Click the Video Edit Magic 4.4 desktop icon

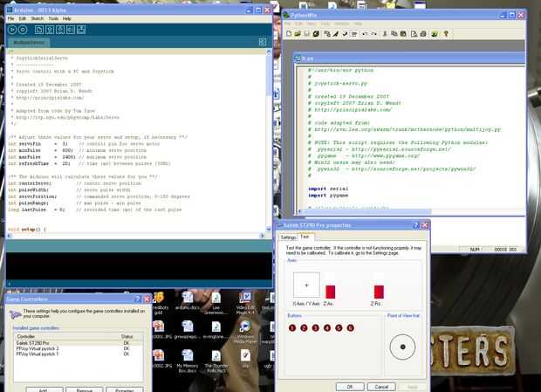point(245,303)
